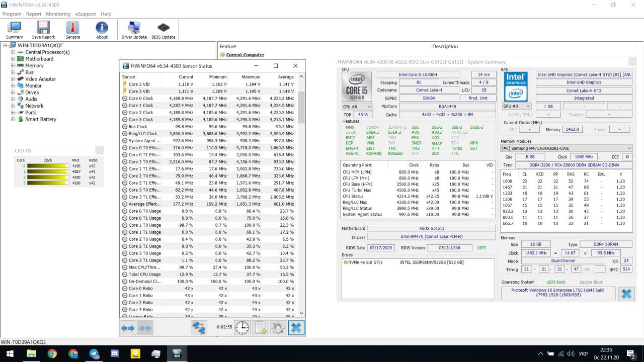
Task: Open Google Chrome from the taskbar
Action: tap(52, 353)
